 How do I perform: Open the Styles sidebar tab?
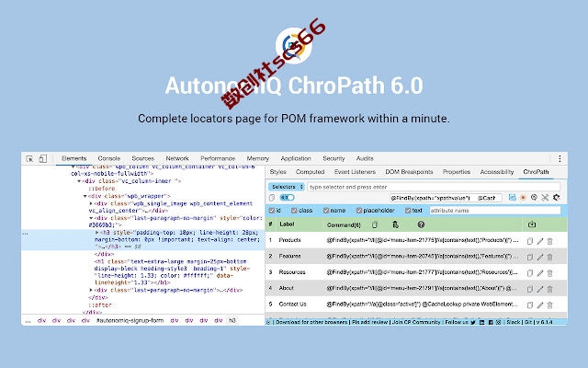click(x=277, y=172)
